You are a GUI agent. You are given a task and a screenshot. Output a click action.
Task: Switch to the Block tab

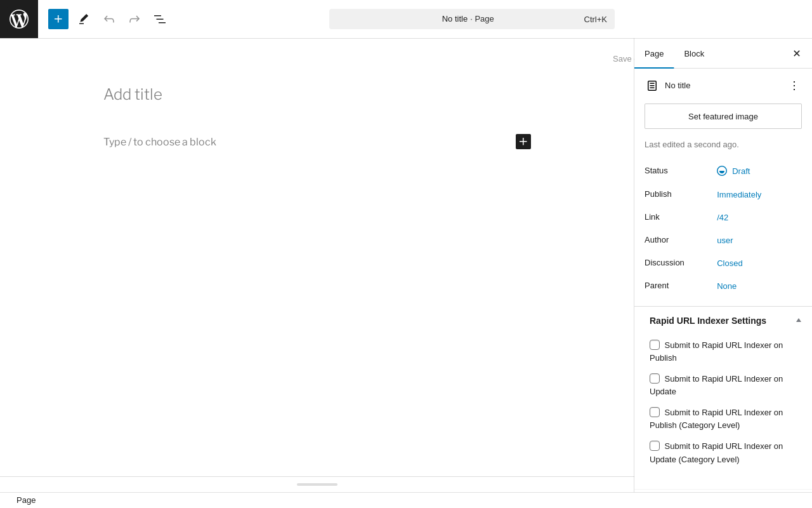pos(694,53)
